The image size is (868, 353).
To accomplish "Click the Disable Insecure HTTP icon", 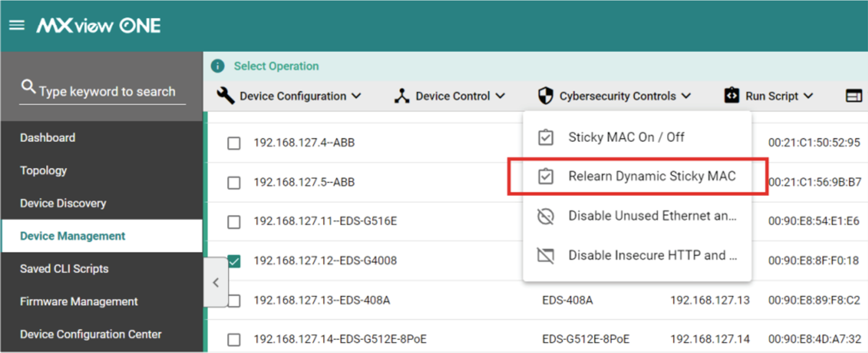I will [546, 255].
